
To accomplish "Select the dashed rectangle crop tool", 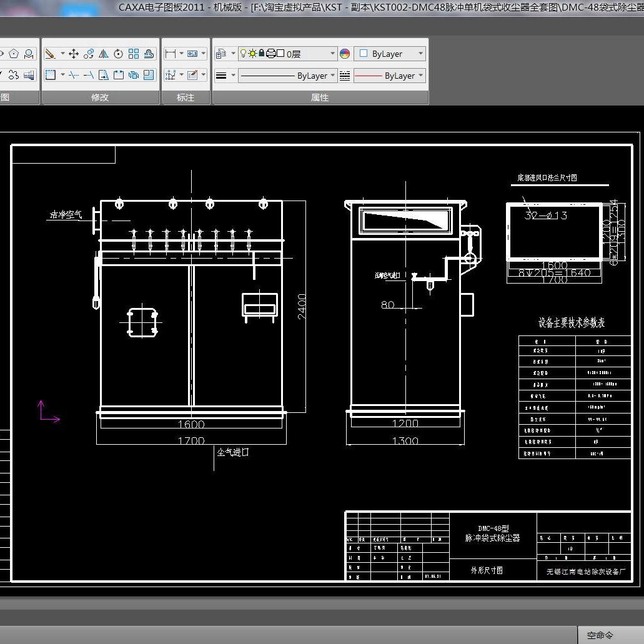I will click(x=51, y=75).
